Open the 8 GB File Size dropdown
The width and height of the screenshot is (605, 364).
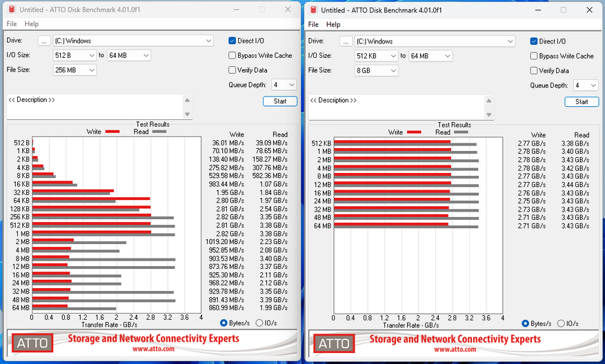point(376,71)
